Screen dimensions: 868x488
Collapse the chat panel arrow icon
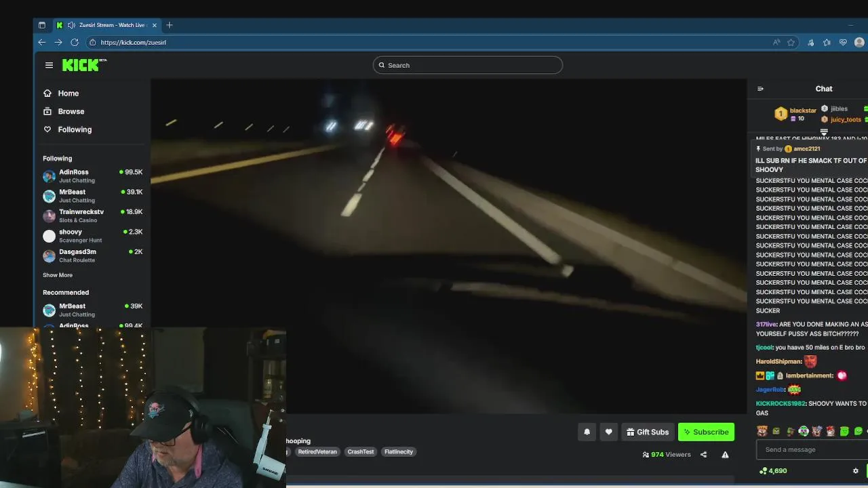pyautogui.click(x=760, y=89)
